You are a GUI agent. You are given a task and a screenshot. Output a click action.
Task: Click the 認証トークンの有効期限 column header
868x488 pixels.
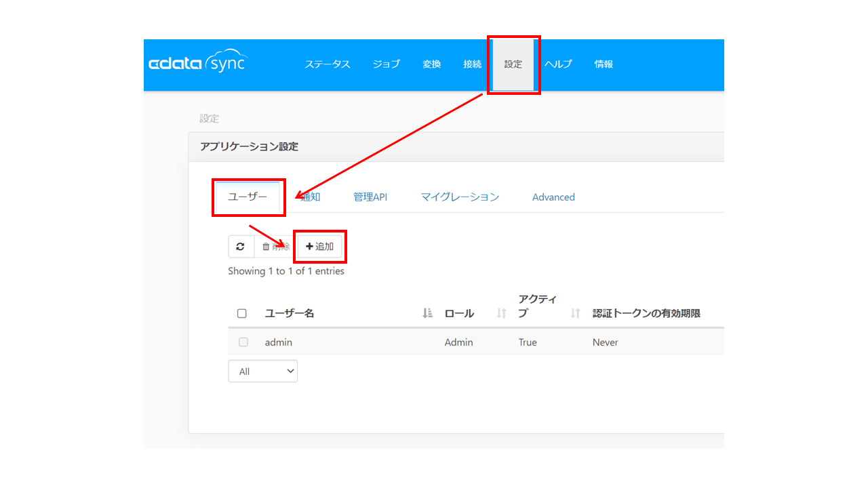point(646,313)
